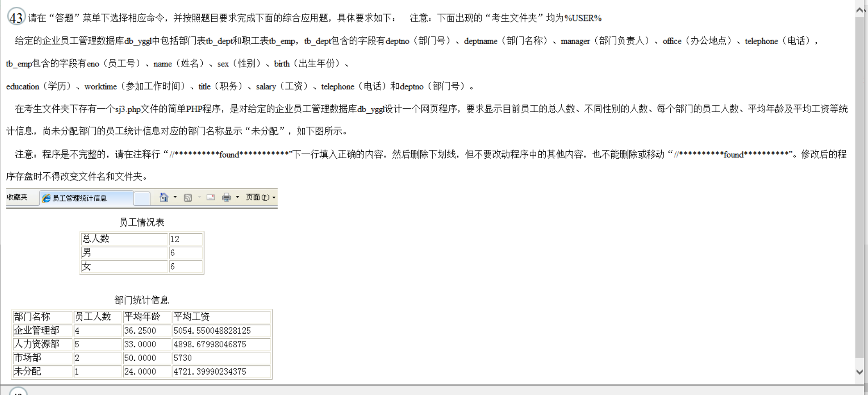Click the 部门统计信息 heading
The height and width of the screenshot is (395, 868).
coord(142,300)
